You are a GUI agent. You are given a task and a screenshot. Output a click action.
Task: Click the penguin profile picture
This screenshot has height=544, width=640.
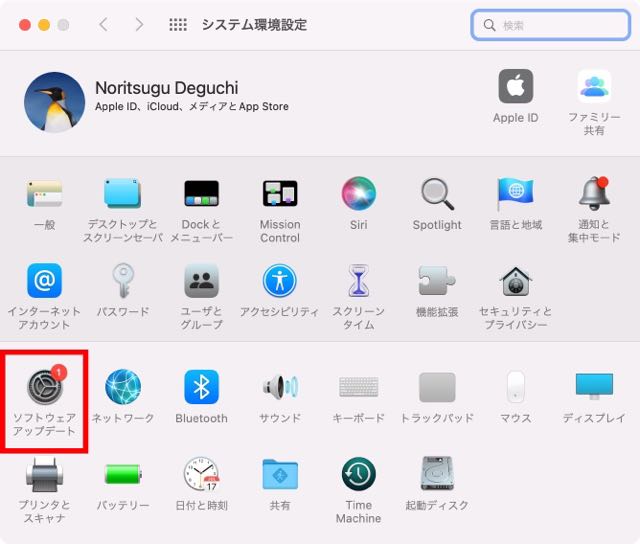point(54,102)
